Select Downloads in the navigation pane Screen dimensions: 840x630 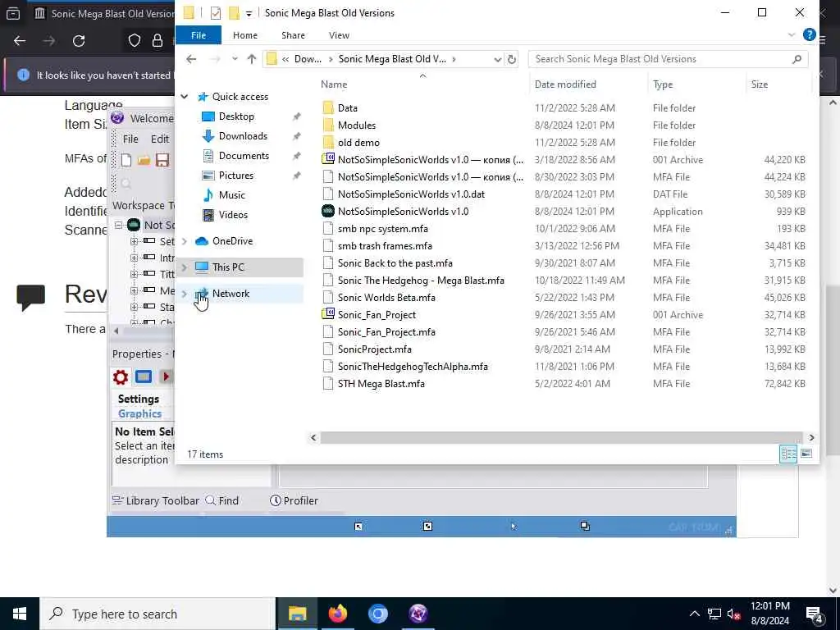(x=243, y=136)
